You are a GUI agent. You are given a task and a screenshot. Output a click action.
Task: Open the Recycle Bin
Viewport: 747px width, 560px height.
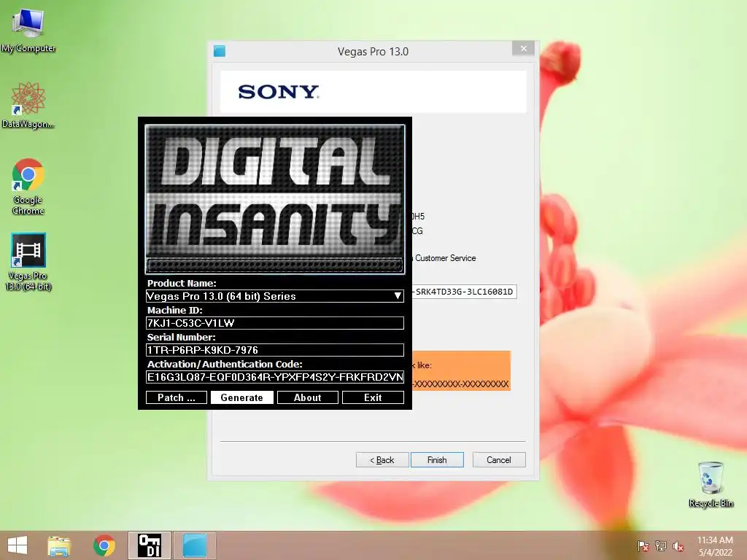tap(711, 484)
